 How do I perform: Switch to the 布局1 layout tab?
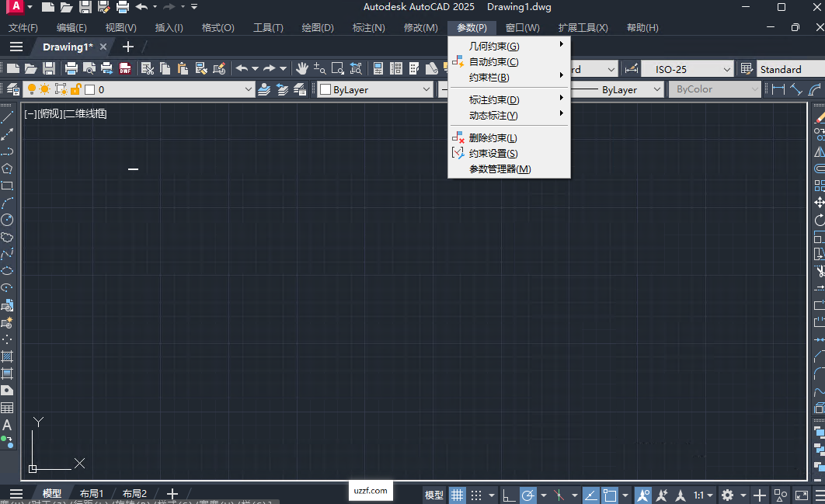tap(92, 492)
